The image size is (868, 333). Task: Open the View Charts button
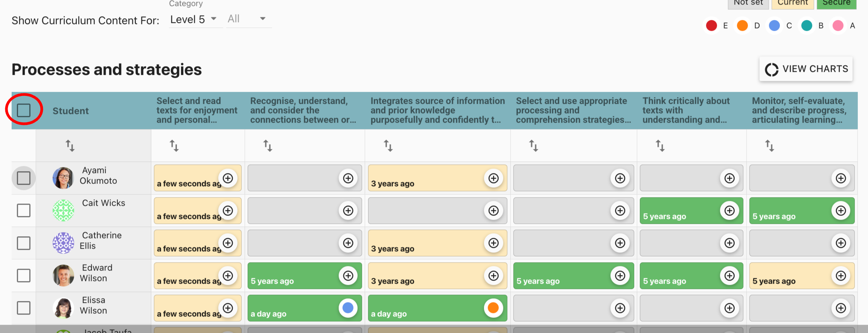point(806,69)
